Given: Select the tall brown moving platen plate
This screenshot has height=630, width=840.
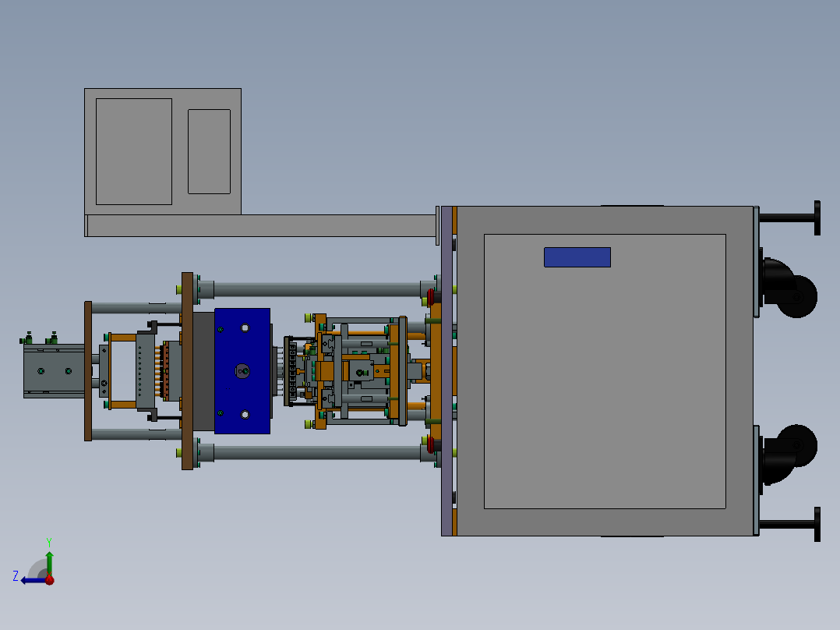Looking at the screenshot, I should click(187, 370).
